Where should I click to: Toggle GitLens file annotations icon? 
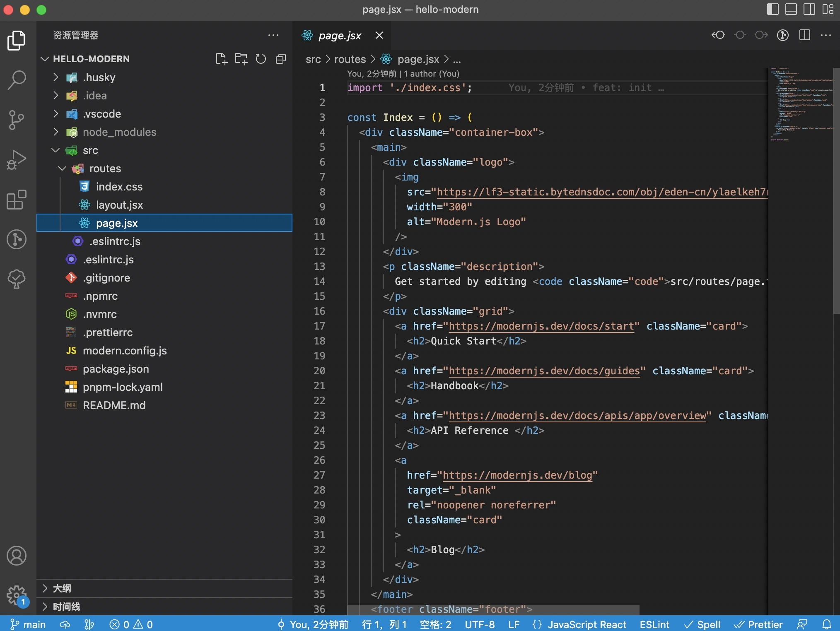[783, 35]
